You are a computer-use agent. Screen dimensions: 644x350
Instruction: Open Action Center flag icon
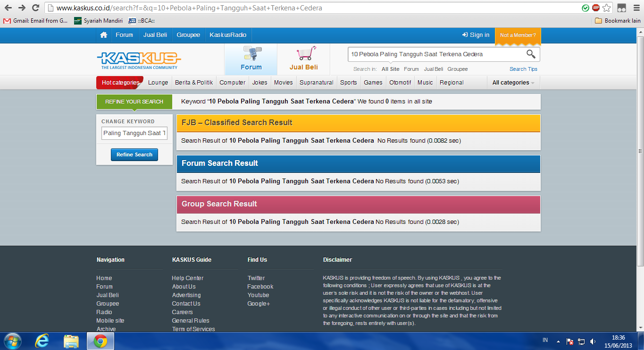[570, 341]
